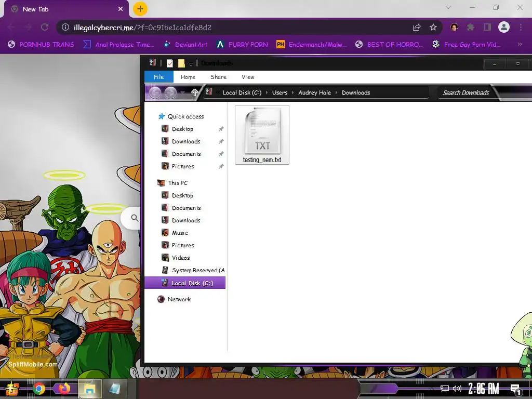
Task: Open Chrome's tab search chevron
Action: [x=448, y=7]
